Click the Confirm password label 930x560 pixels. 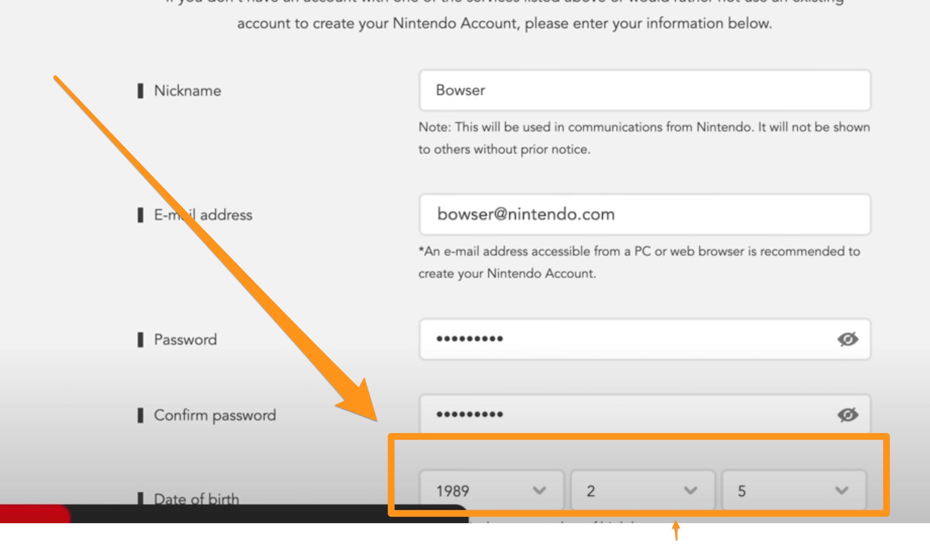pos(215,415)
